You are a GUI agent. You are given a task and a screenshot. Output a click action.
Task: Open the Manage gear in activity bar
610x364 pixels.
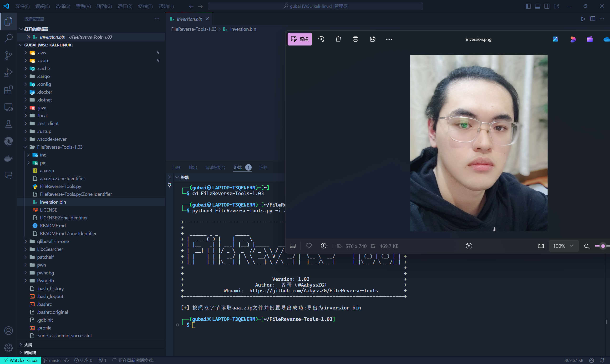click(9, 348)
